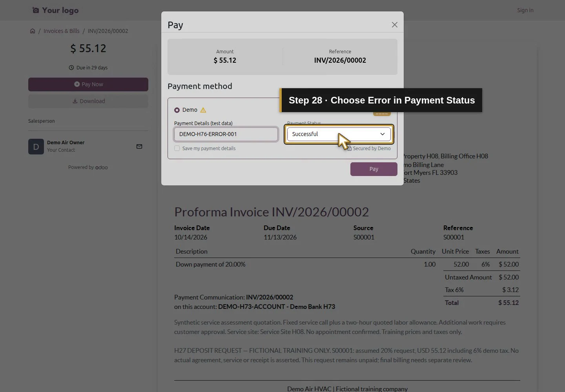The width and height of the screenshot is (565, 392).
Task: Enable Save my payment details checkbox
Action: click(177, 149)
